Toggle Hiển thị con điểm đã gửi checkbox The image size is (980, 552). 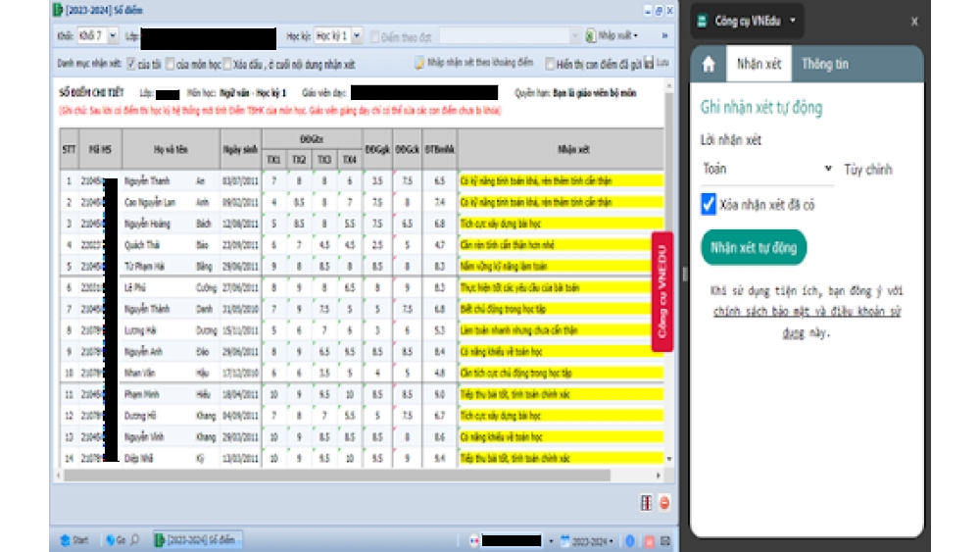(x=550, y=64)
